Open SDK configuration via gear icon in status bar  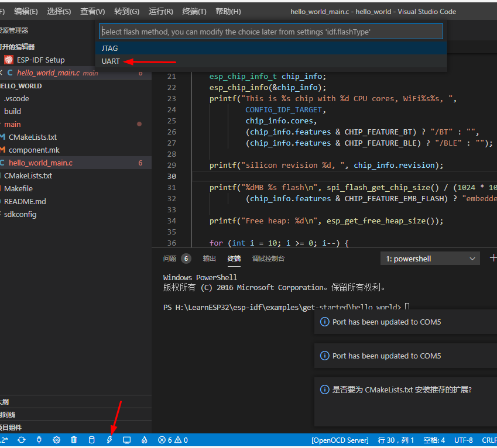coord(56,440)
